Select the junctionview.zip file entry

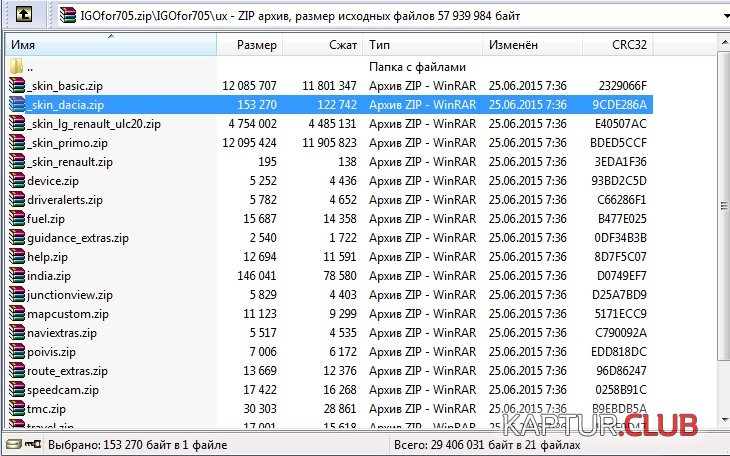tap(70, 295)
